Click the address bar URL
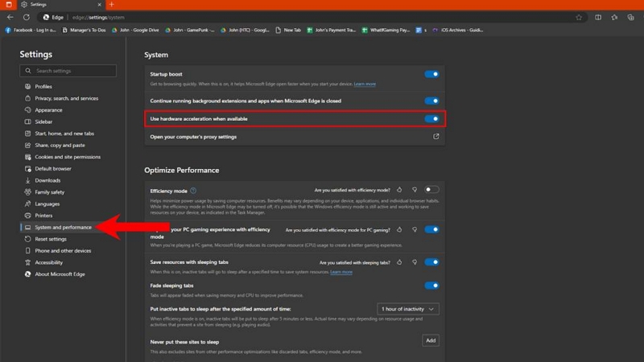Screen dimensions: 644x362 [x=98, y=17]
